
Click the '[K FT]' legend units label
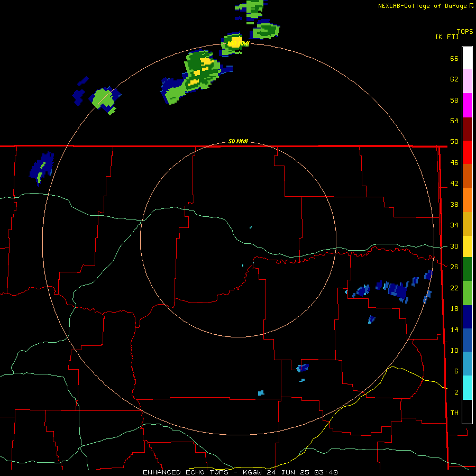[447, 36]
